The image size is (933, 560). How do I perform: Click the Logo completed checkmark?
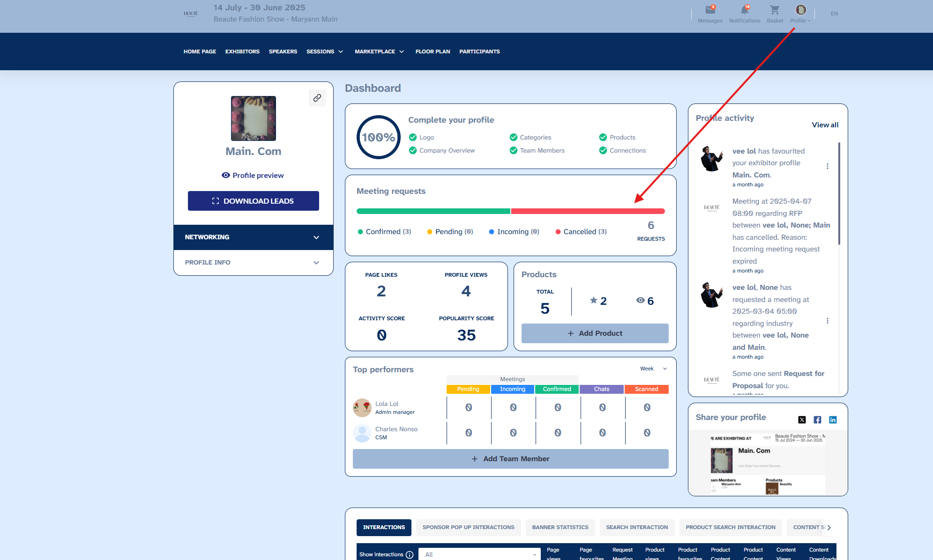[413, 137]
